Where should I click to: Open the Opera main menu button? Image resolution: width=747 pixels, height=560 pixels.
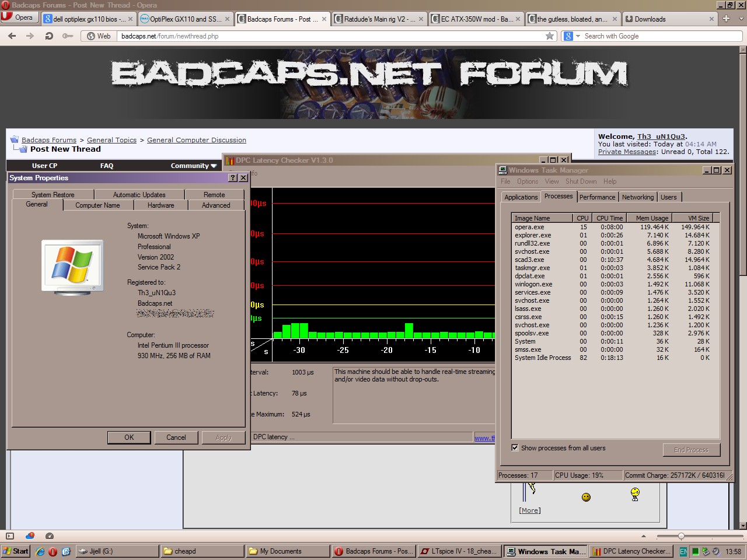pos(19,17)
